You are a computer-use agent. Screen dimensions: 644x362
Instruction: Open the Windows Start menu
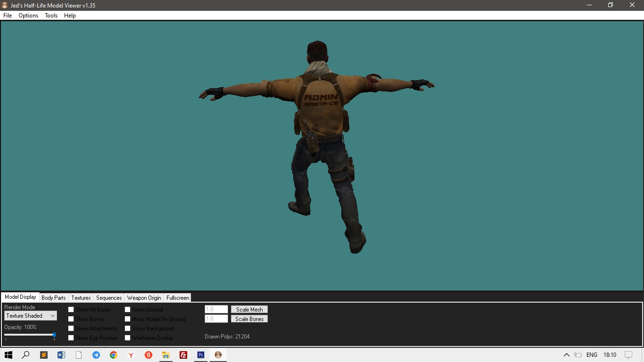point(8,355)
